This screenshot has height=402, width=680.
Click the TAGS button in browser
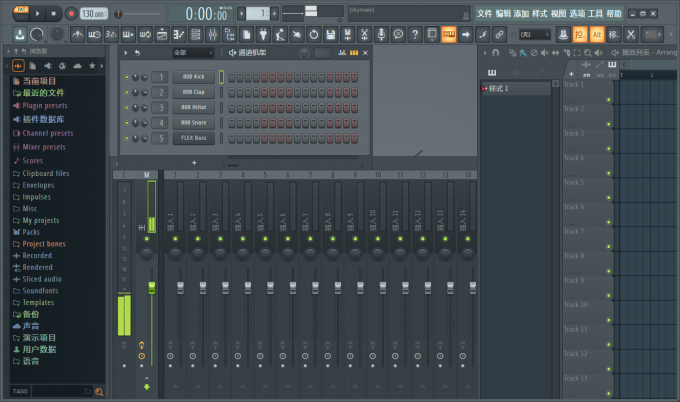click(x=20, y=391)
